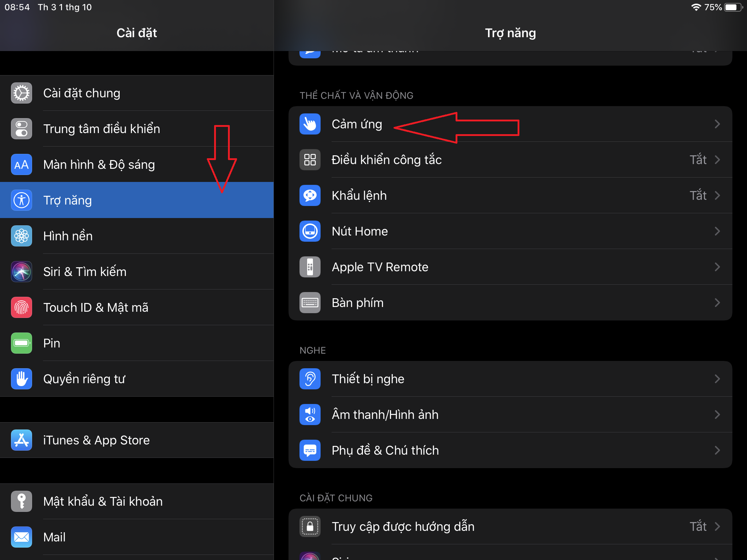Viewport: 747px width, 560px height.
Task: Tap the Touch ID fingerprint icon
Action: click(22, 307)
